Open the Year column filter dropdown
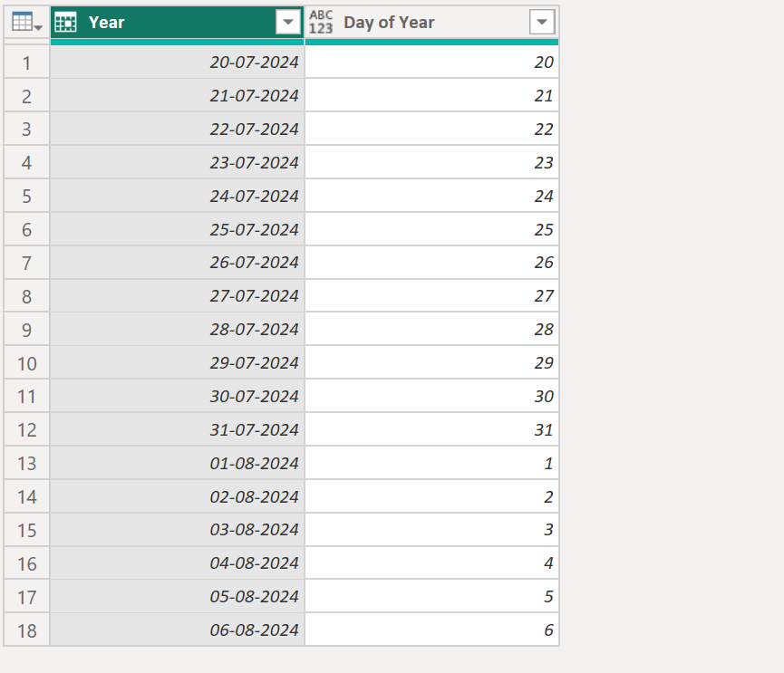 pos(288,22)
